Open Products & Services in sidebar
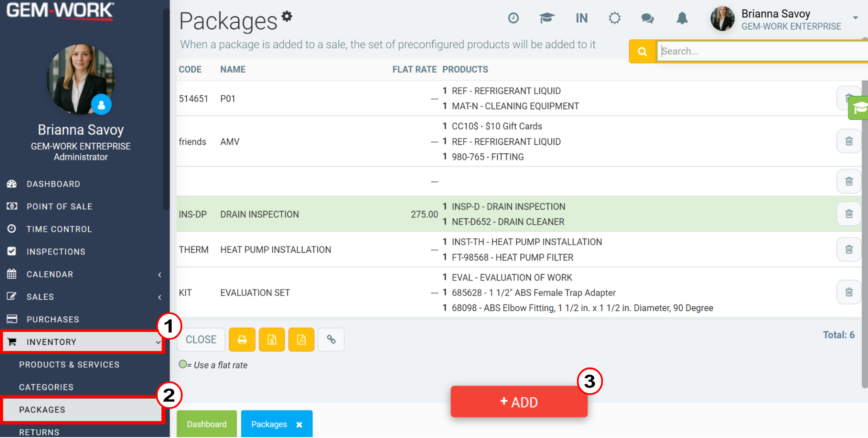This screenshot has height=438, width=868. [x=69, y=364]
